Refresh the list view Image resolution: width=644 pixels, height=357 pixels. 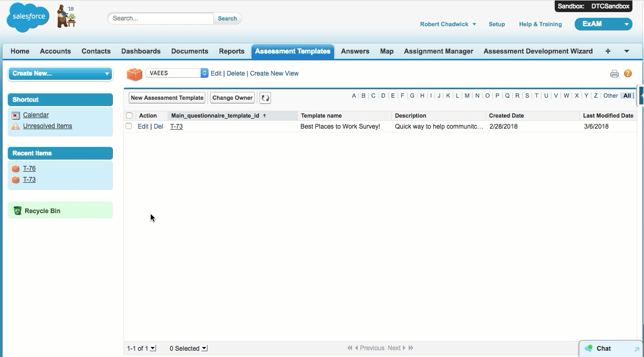point(265,98)
